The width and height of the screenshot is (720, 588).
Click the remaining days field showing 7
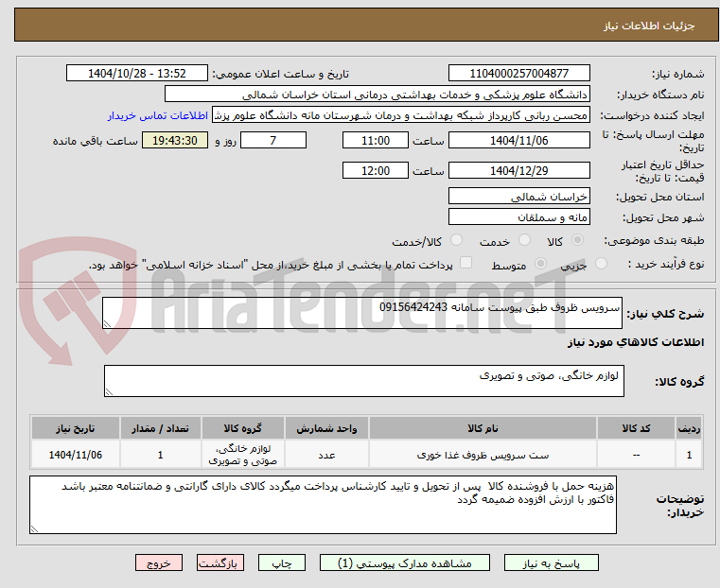[273, 140]
